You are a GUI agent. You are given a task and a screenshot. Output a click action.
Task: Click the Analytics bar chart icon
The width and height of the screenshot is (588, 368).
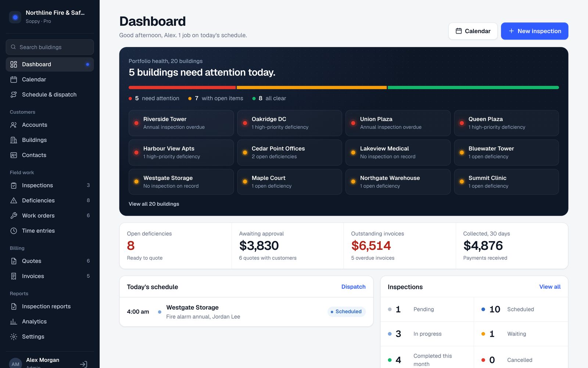tap(14, 322)
